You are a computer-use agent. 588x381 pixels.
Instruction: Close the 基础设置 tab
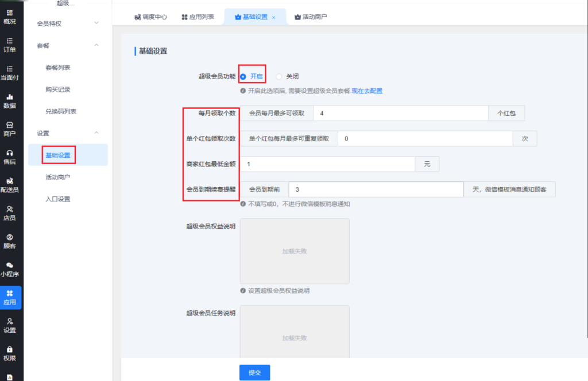click(x=274, y=18)
